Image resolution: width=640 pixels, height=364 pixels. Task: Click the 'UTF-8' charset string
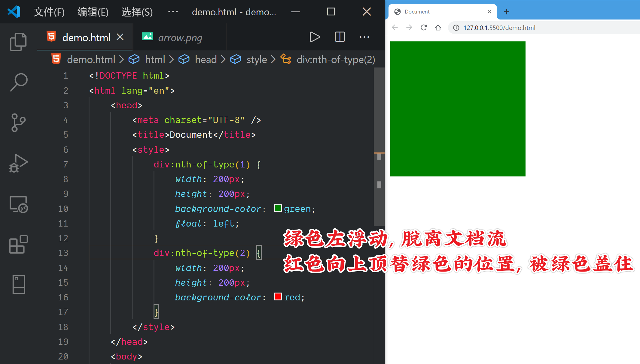tap(226, 120)
